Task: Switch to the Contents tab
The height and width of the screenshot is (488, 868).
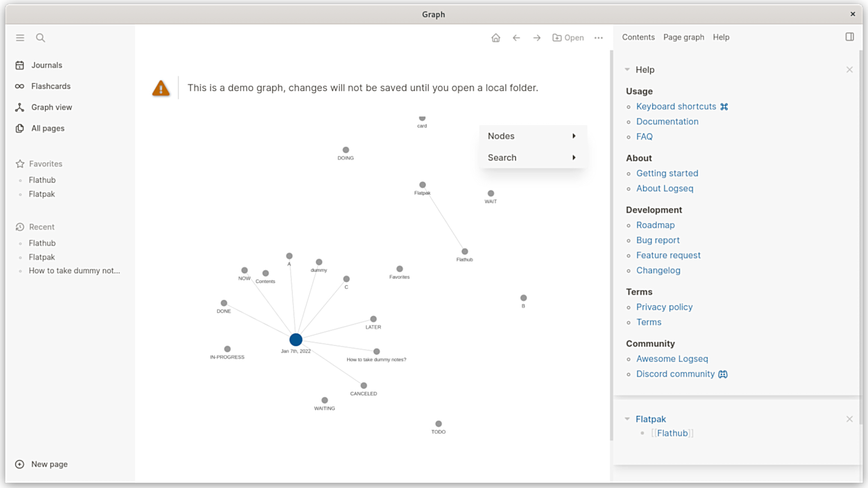Action: (x=638, y=37)
